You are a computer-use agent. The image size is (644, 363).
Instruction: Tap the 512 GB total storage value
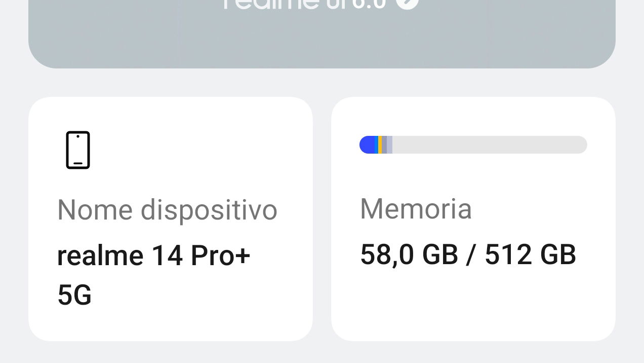[x=530, y=255]
